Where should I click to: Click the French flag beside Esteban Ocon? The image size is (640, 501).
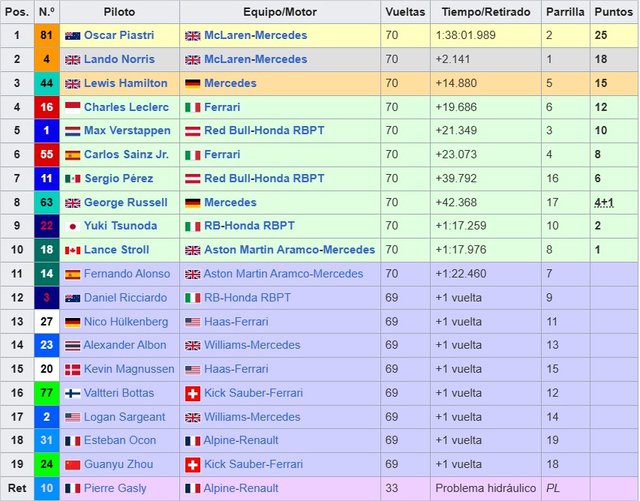coord(73,441)
